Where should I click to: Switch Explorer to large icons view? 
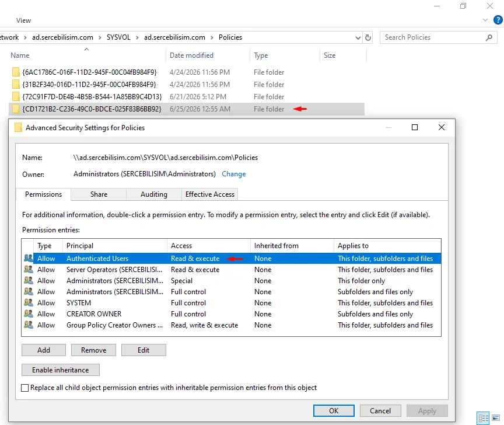(x=496, y=418)
